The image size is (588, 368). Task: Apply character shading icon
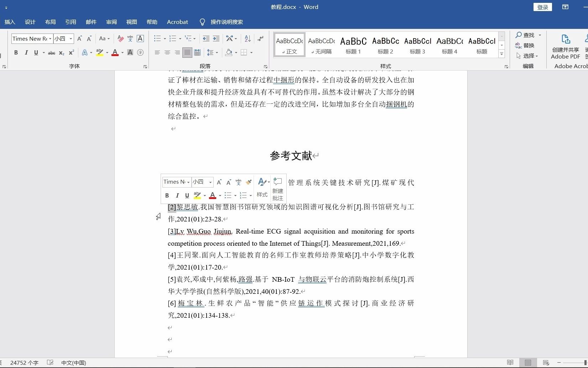tap(130, 52)
